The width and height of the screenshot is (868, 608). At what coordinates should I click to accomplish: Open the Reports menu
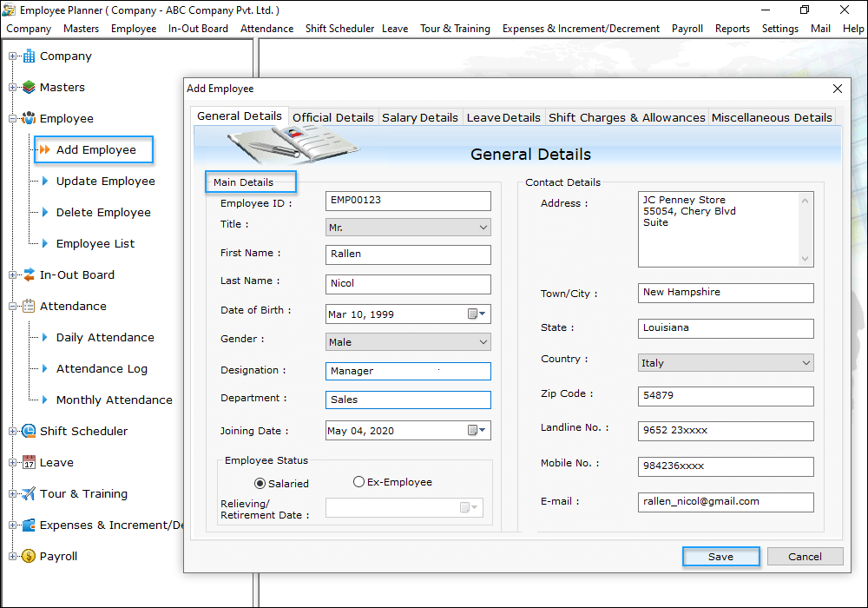point(733,29)
